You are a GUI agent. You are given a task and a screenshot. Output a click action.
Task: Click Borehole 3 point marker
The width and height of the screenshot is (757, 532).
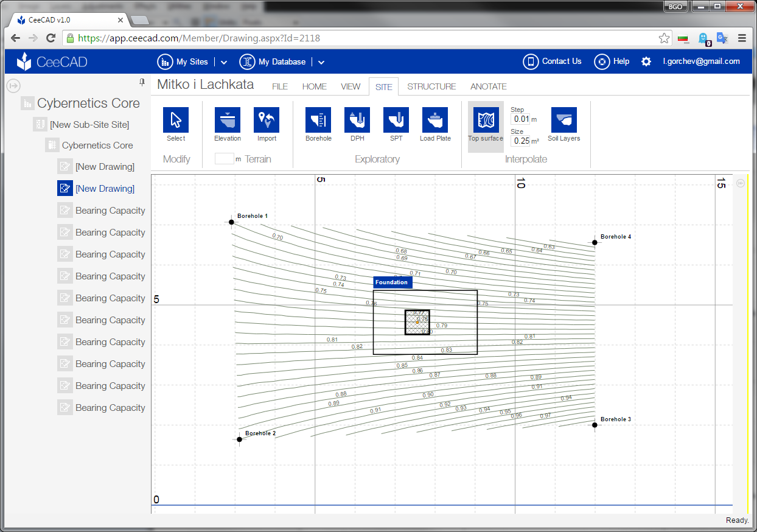pos(595,425)
